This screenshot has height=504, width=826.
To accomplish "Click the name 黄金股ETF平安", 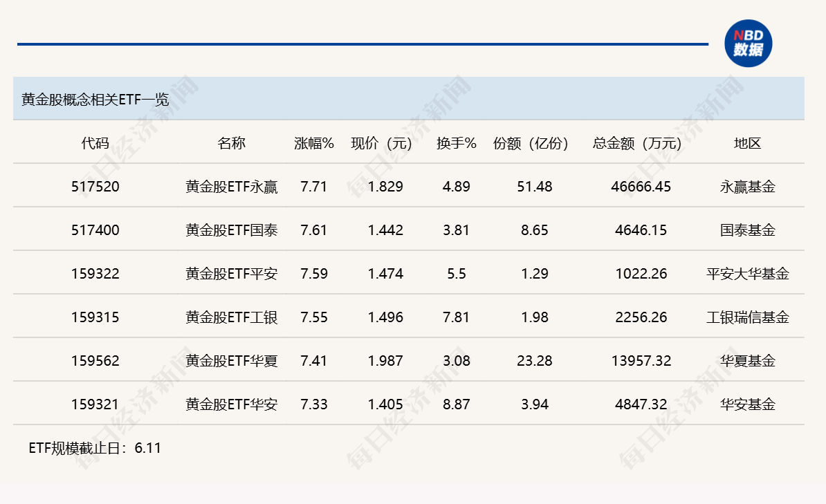I will [231, 274].
